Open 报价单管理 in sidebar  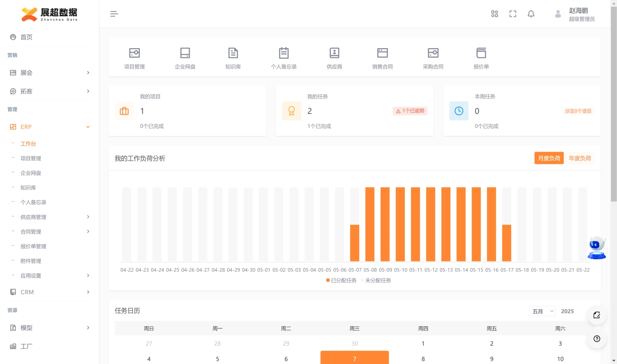click(33, 246)
